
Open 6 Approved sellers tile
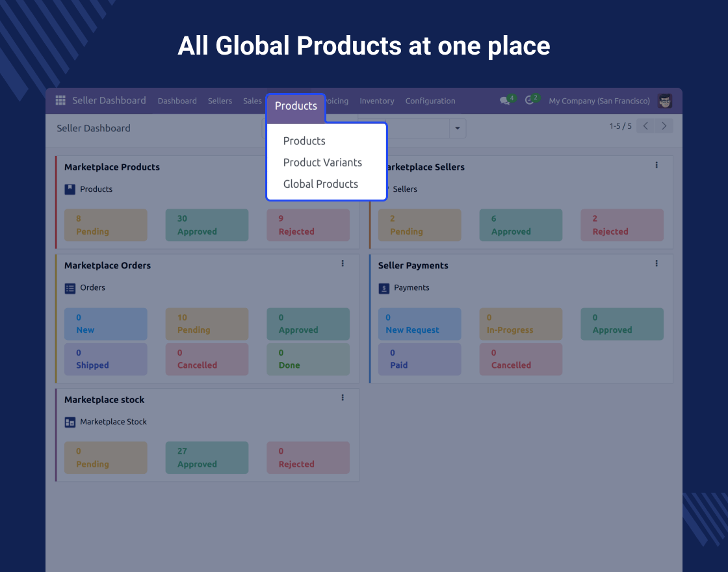point(521,225)
